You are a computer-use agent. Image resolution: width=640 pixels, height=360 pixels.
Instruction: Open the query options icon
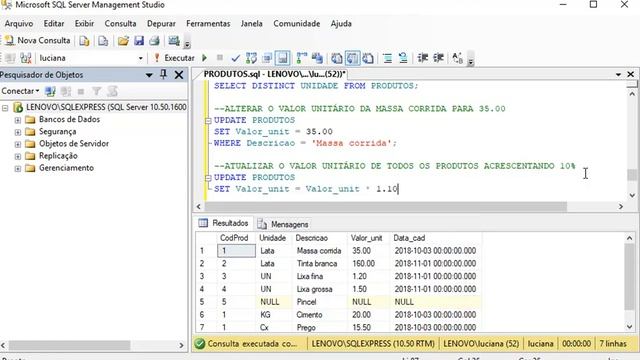[x=267, y=58]
